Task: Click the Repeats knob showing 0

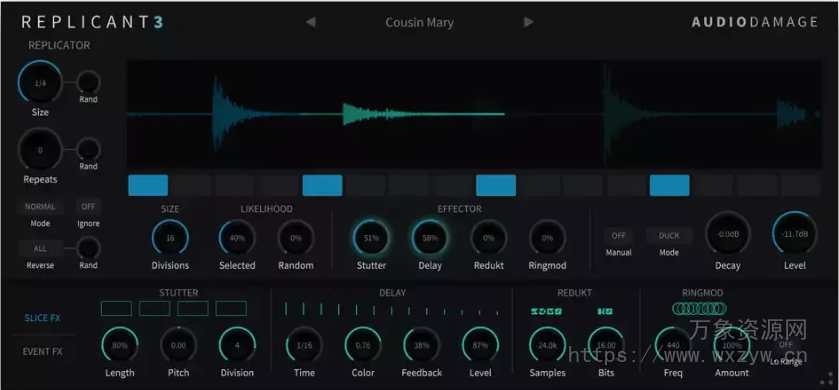Action: click(40, 150)
